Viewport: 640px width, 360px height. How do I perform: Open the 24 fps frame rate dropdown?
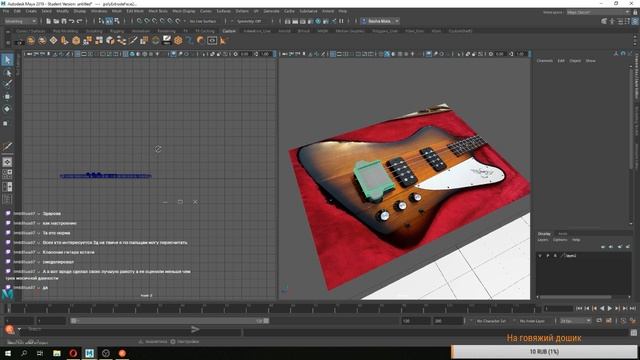(575, 321)
